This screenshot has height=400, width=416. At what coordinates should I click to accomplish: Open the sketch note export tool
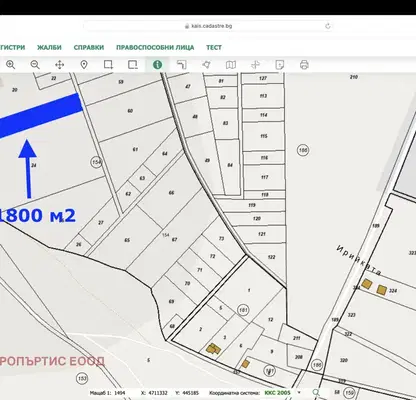[x=280, y=65]
